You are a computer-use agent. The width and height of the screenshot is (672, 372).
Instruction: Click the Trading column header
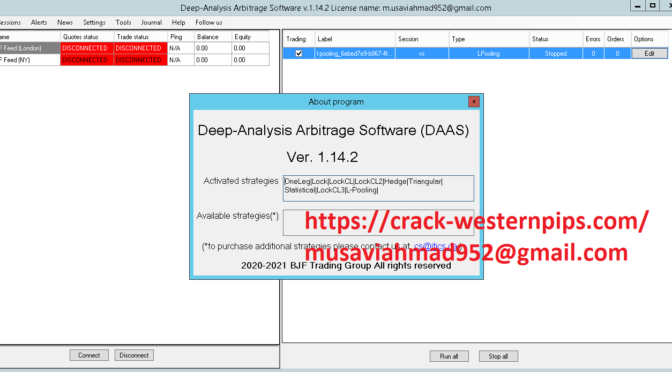coord(299,39)
